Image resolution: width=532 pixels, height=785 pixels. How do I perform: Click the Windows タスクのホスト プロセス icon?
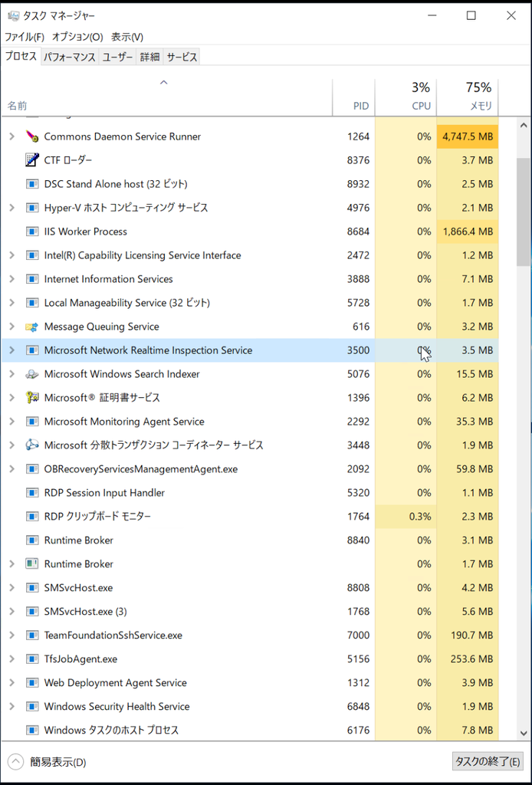coord(32,731)
